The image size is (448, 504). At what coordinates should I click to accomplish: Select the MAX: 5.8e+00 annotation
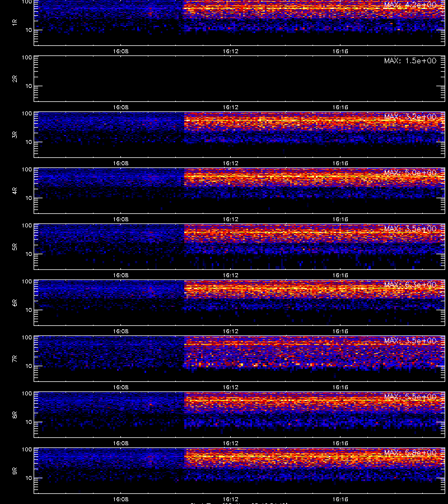pyautogui.click(x=410, y=452)
